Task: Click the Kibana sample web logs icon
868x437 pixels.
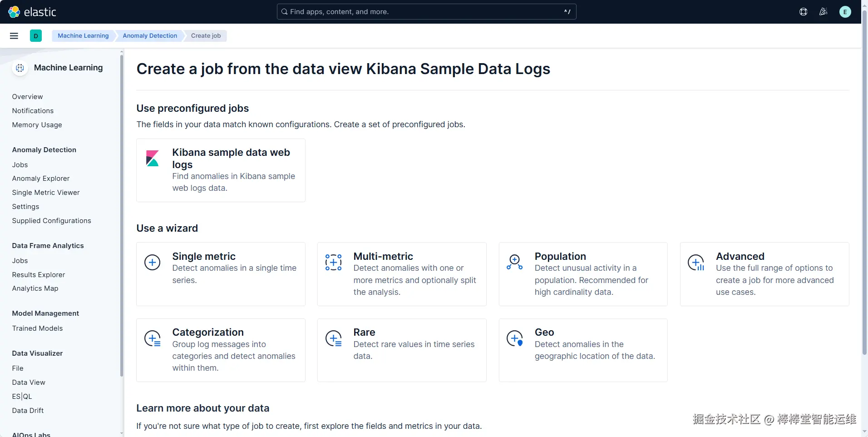Action: [152, 159]
